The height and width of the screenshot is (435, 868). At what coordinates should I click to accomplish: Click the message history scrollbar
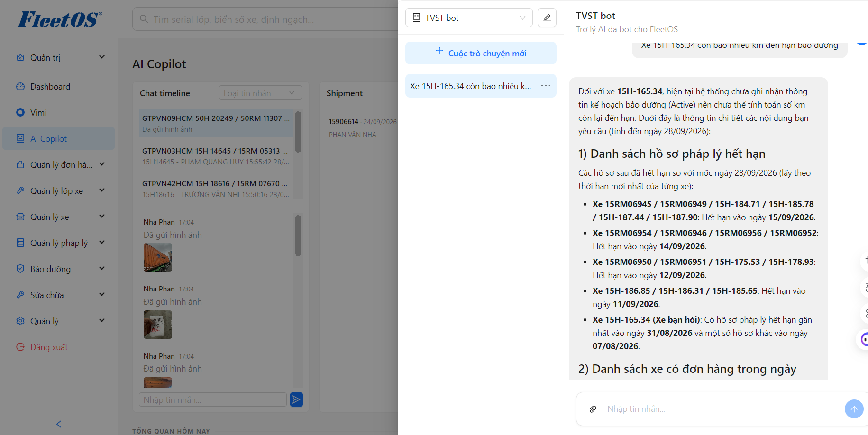[x=298, y=236]
